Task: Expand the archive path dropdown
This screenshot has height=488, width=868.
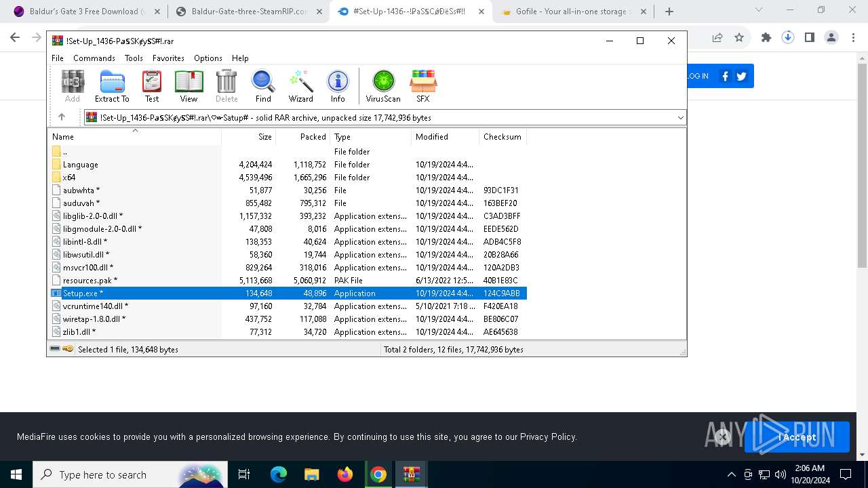Action: point(680,117)
